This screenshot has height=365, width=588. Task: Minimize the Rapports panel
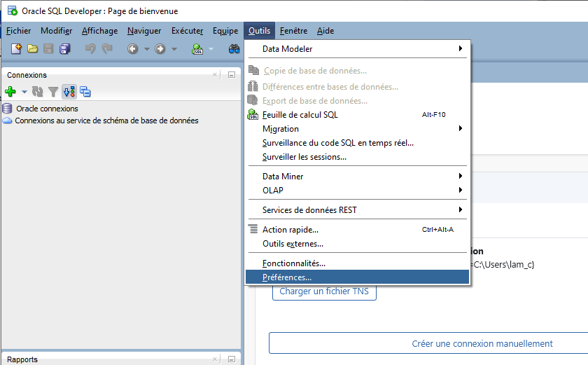coord(232,359)
